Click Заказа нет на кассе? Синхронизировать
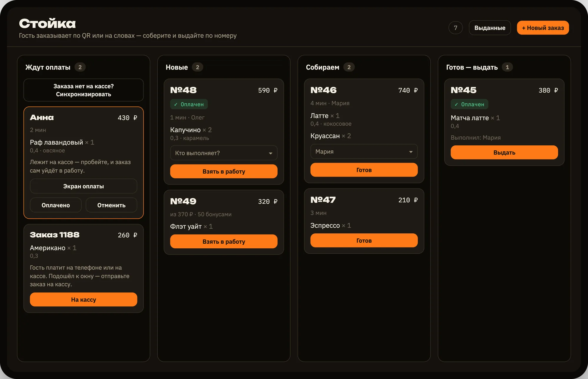The width and height of the screenshot is (588, 379). pyautogui.click(x=83, y=90)
